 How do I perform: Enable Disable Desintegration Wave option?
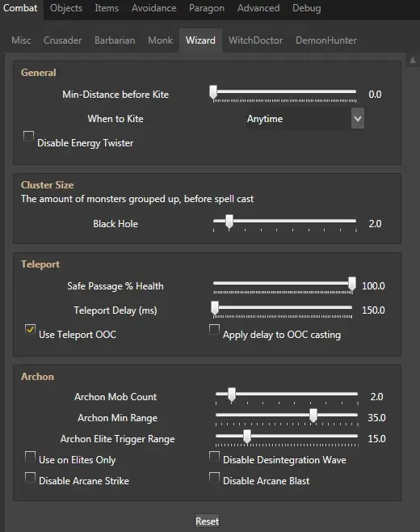tap(214, 456)
